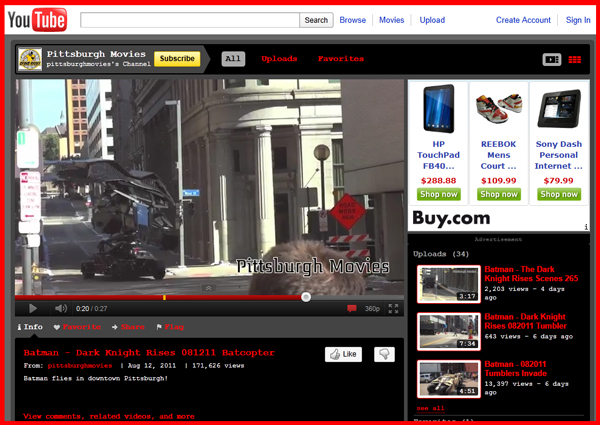Image resolution: width=600 pixels, height=425 pixels.
Task: Click Shop now under REEBOK shoes
Action: tap(499, 194)
